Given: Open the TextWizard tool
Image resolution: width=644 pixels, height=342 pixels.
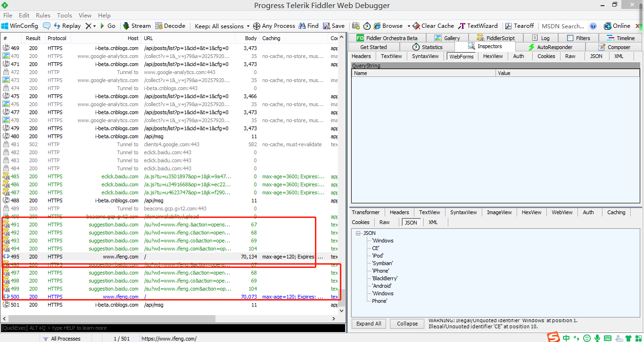Looking at the screenshot, I should 478,26.
